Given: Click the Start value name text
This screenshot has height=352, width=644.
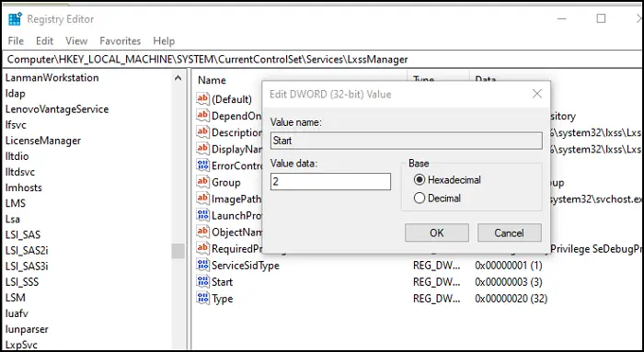Looking at the screenshot, I should 223,282.
